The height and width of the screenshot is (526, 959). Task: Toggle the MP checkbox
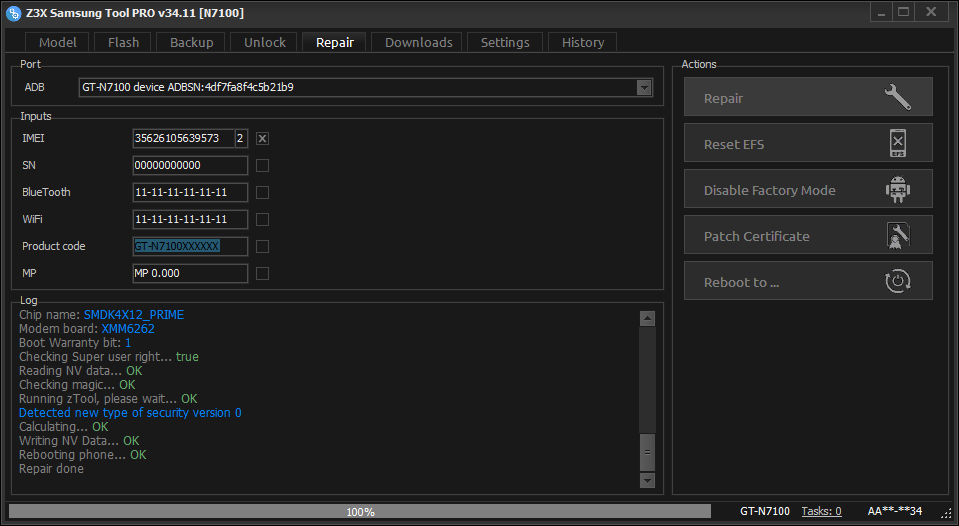(x=262, y=273)
